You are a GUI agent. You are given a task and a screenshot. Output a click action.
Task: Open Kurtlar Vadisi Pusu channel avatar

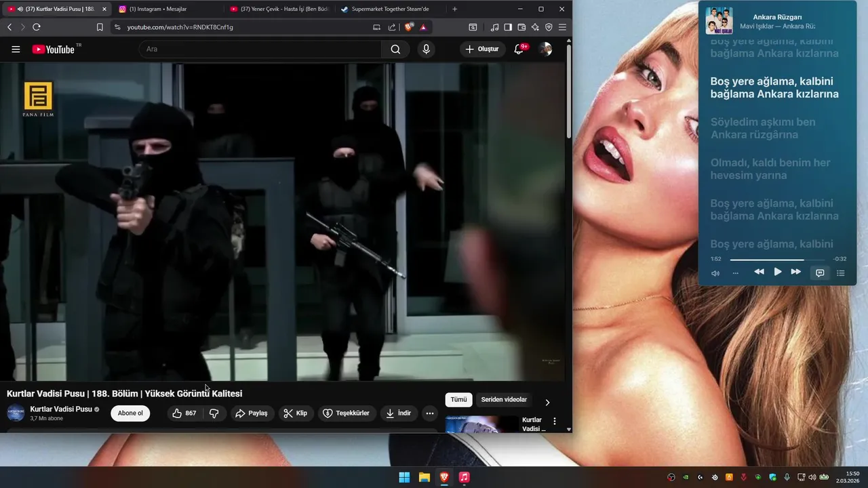16,413
